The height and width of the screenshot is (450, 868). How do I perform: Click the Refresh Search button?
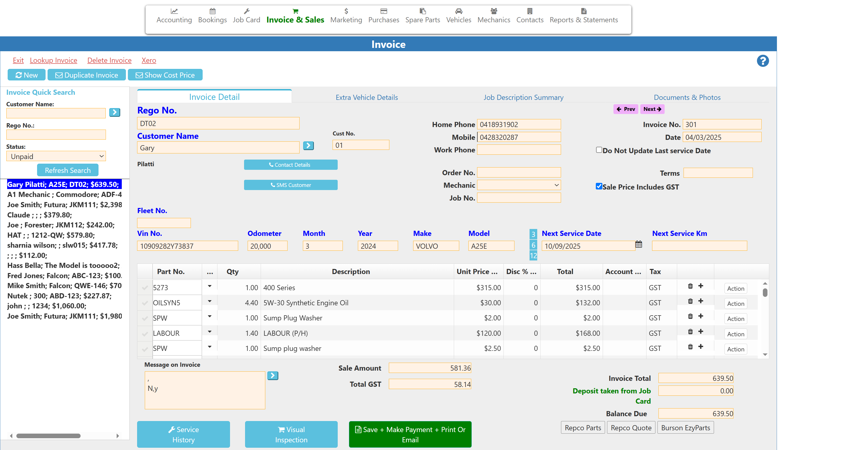67,170
